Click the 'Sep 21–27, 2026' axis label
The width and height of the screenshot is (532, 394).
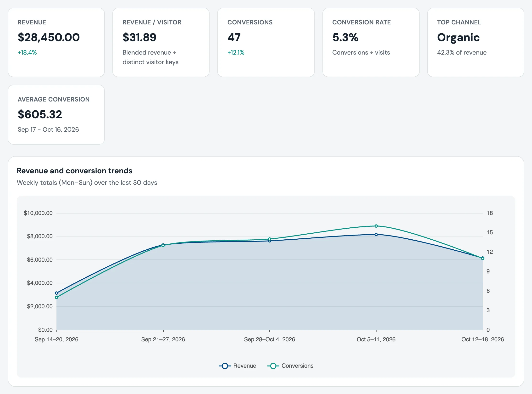163,339
